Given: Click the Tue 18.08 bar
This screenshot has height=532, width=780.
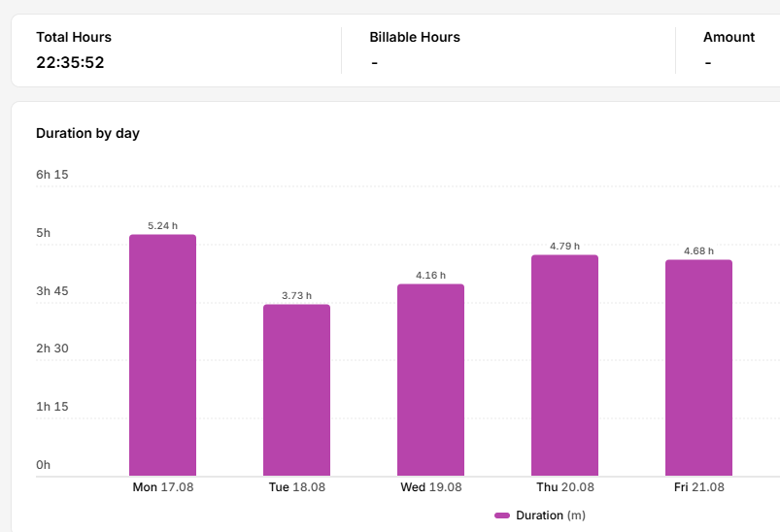Looking at the screenshot, I should tap(296, 390).
